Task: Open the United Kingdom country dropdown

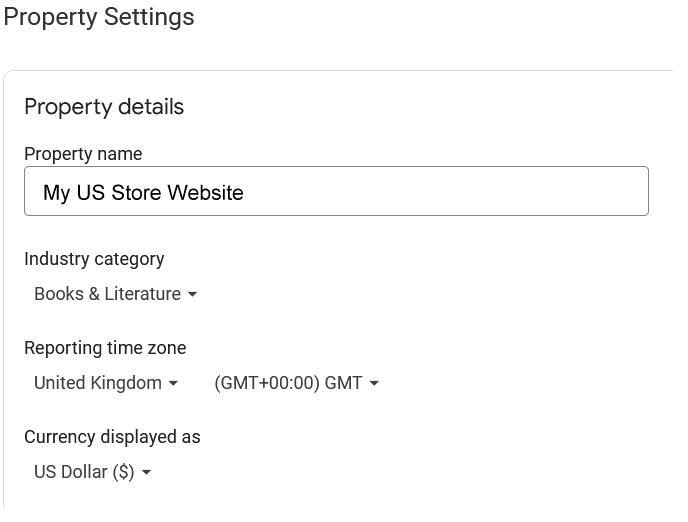Action: click(x=106, y=383)
